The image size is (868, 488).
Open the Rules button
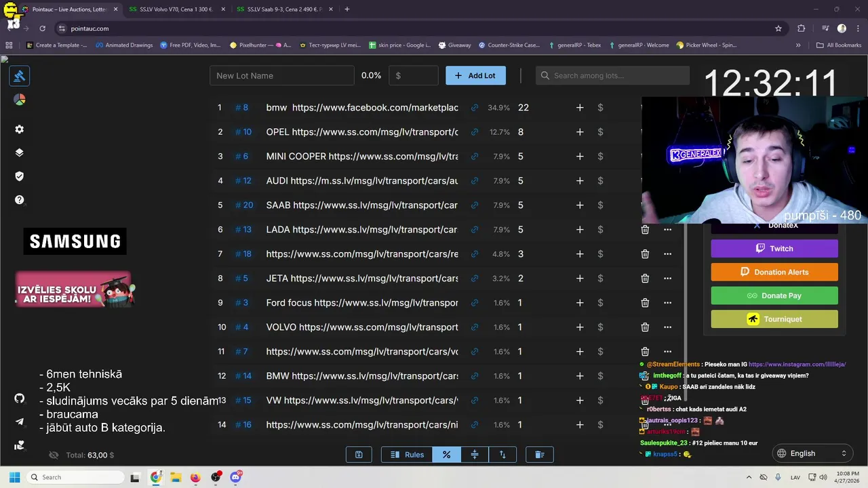pyautogui.click(x=407, y=455)
